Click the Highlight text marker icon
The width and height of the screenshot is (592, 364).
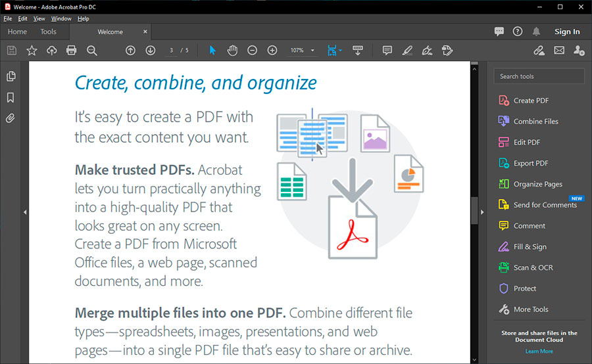(407, 51)
